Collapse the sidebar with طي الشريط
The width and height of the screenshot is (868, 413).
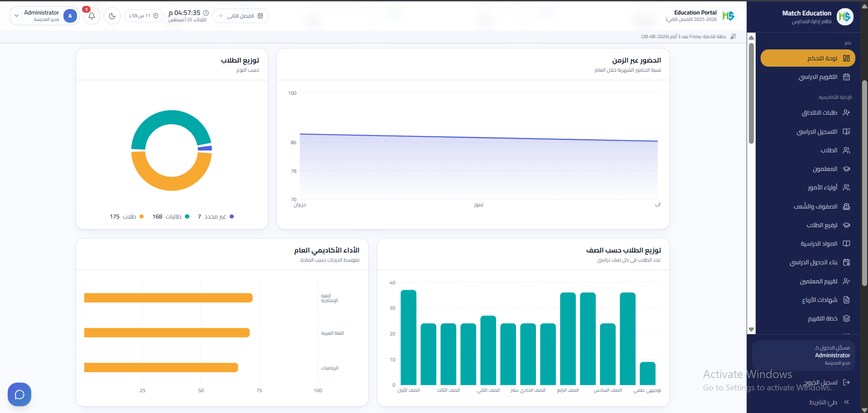coord(804,402)
